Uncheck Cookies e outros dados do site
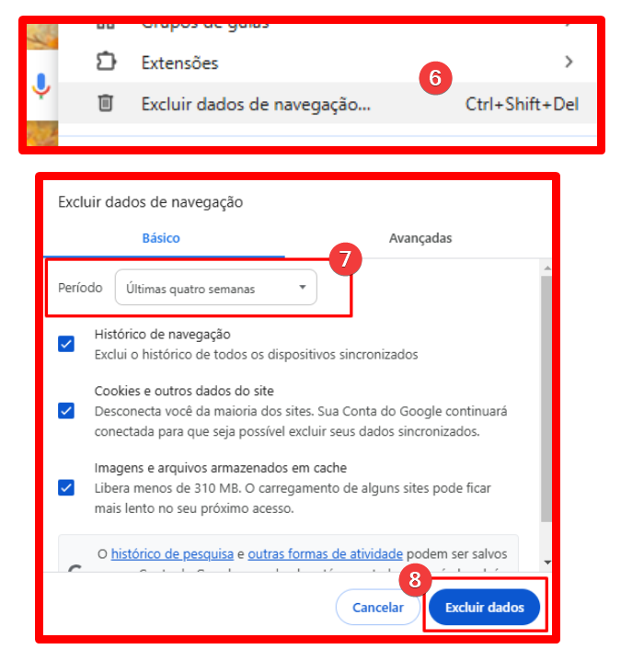Viewport: 621px width, 672px height. 66,411
